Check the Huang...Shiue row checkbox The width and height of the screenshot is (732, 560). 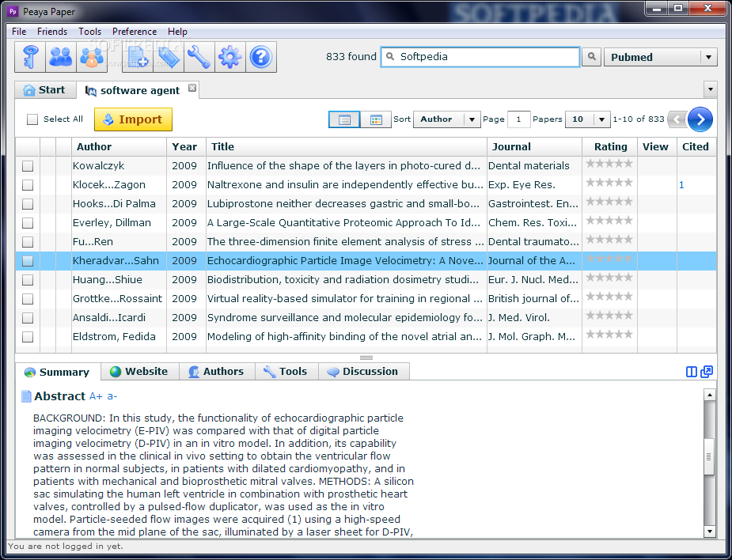[28, 280]
